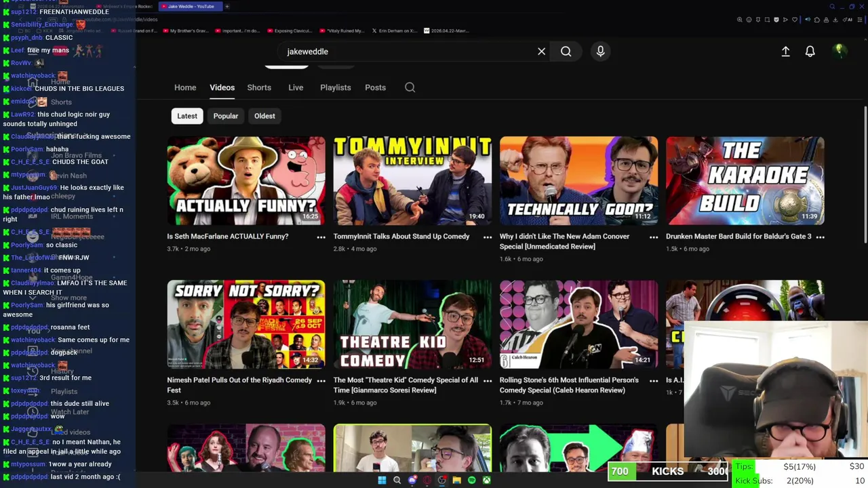This screenshot has width=868, height=488.
Task: Open title TommyInnit Talks About Stand Up Comedy
Action: click(401, 237)
